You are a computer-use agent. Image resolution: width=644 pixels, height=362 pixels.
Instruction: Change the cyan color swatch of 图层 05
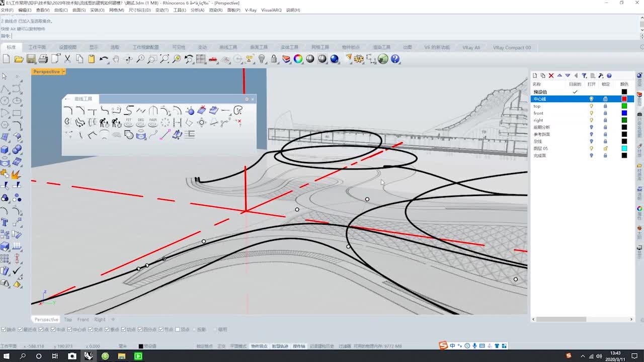click(x=624, y=148)
